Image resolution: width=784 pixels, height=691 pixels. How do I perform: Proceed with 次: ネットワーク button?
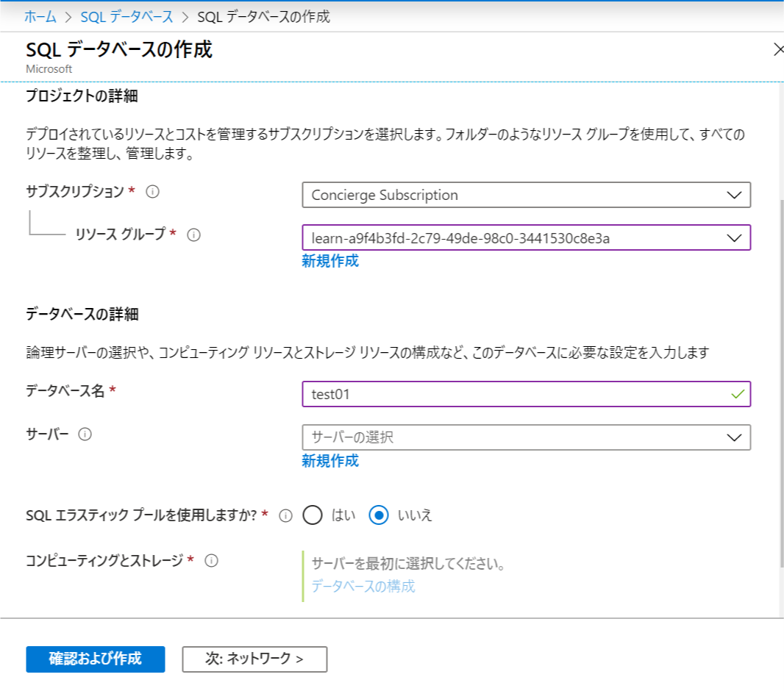click(x=254, y=659)
